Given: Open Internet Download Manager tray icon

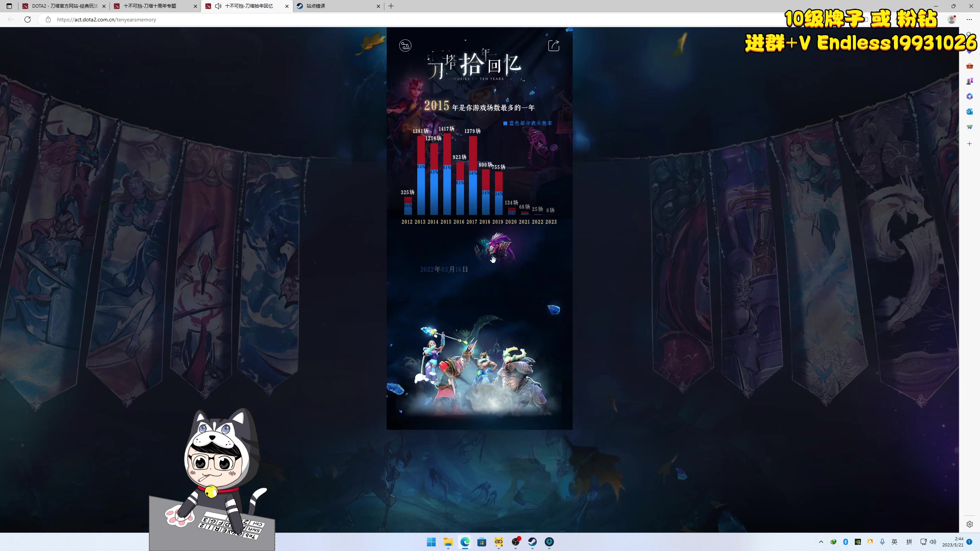Looking at the screenshot, I should [x=833, y=542].
